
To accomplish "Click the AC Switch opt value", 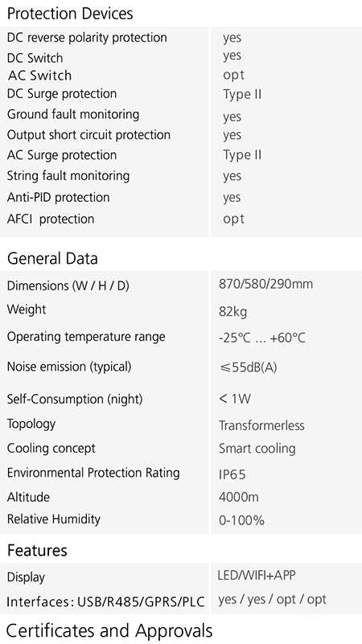I will 234,75.
